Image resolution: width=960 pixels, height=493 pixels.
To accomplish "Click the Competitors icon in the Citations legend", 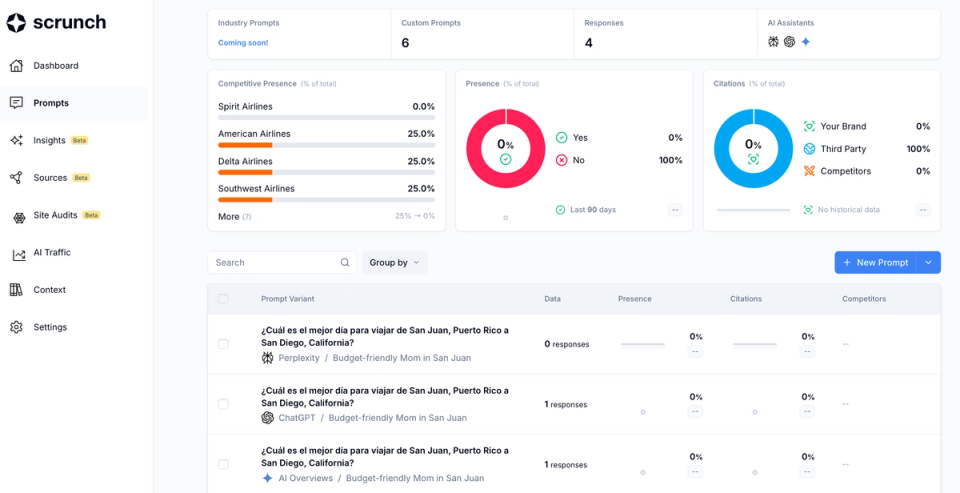I will (809, 171).
